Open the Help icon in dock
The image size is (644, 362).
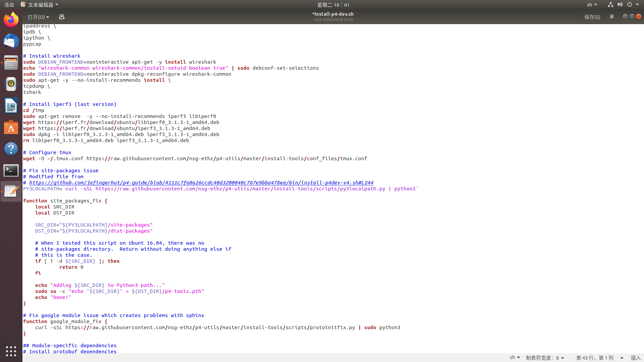pos(11,149)
